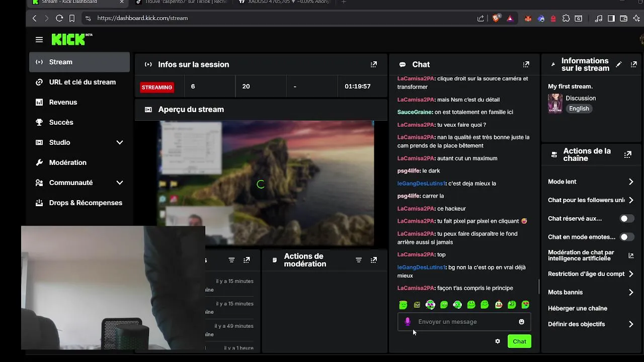Click the address bar URL
Viewport: 644px width, 362px height.
click(x=142, y=18)
